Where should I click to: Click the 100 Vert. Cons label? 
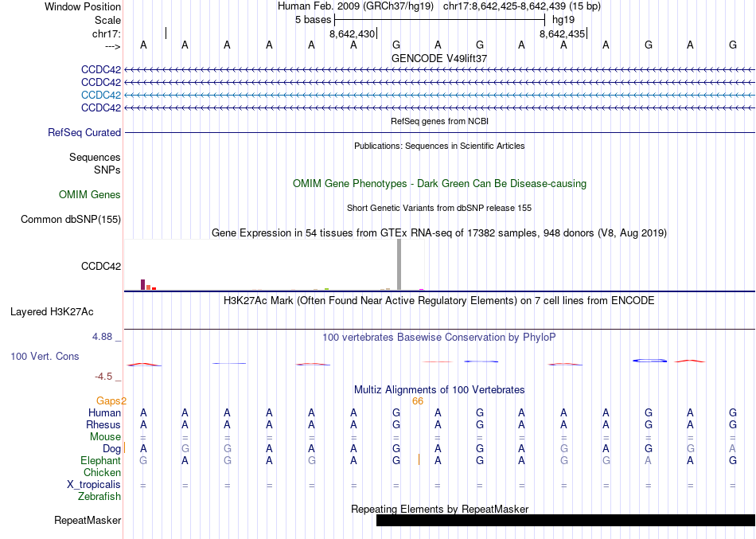pos(45,356)
